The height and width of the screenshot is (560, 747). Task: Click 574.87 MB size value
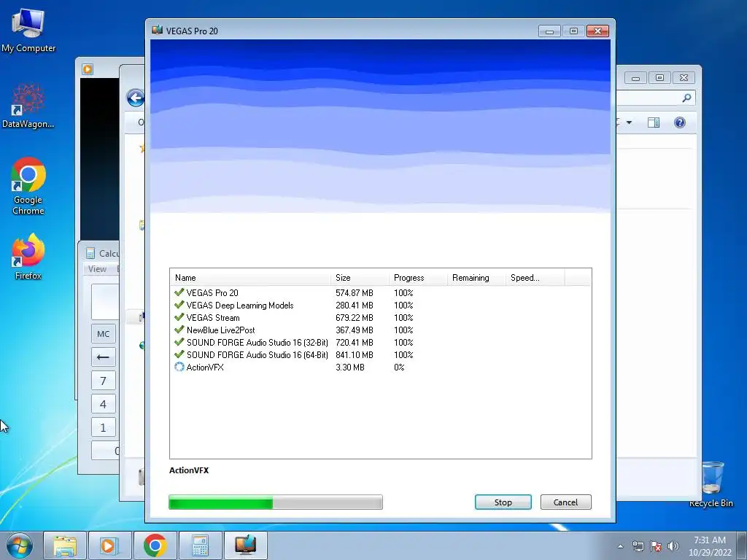(355, 293)
